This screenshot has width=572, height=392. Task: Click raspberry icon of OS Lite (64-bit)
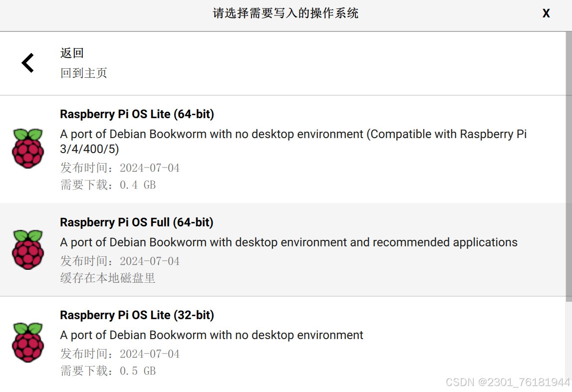[28, 149]
